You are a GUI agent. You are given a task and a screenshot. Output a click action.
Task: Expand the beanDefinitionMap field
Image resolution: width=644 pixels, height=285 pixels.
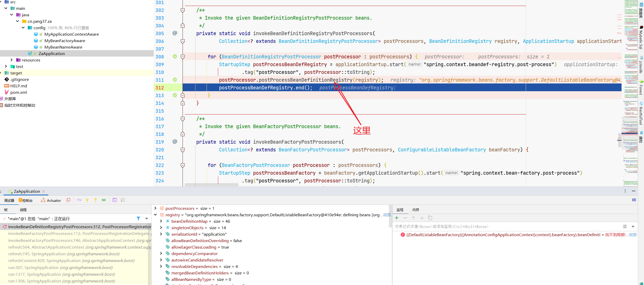(161, 221)
